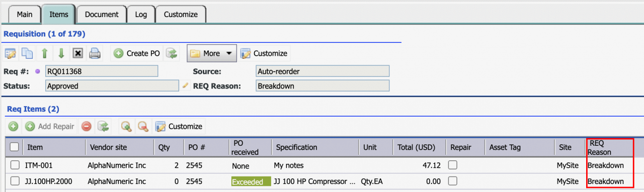Viewport: 644px width, 192px height.
Task: Switch to the Document tab
Action: (102, 14)
